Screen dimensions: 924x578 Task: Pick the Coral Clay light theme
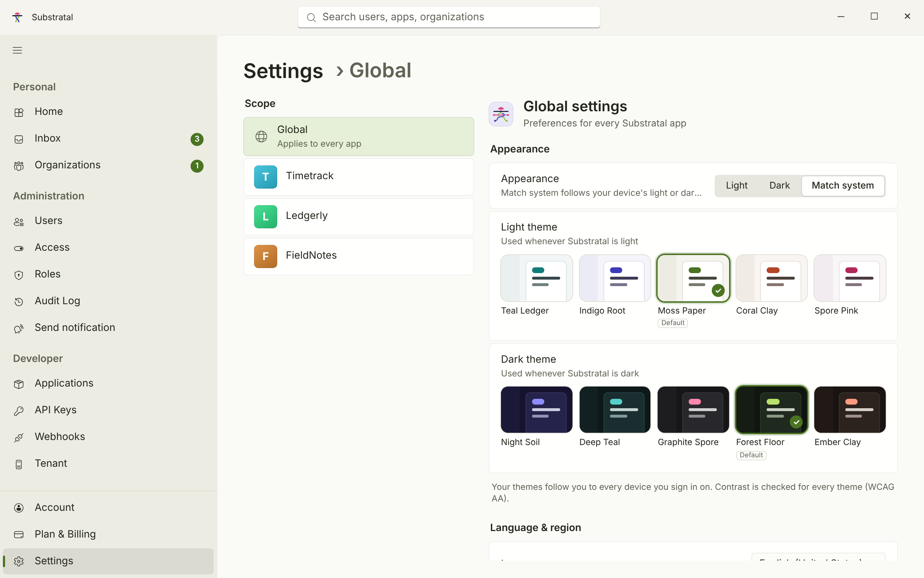click(771, 278)
